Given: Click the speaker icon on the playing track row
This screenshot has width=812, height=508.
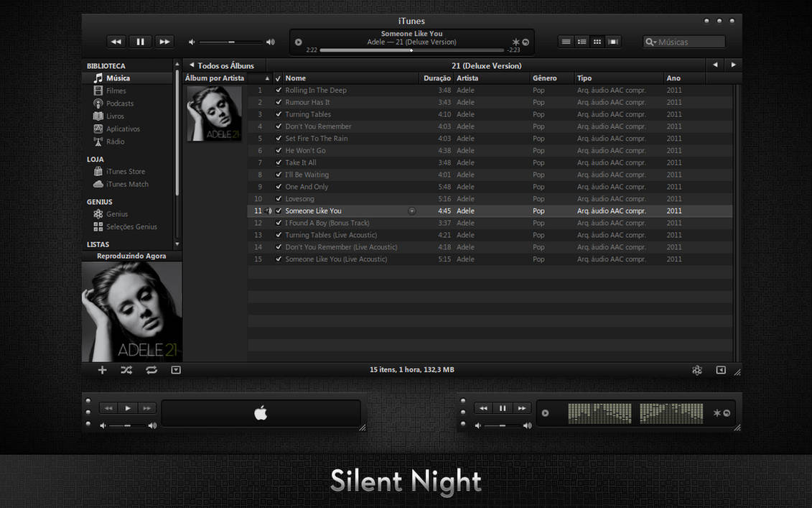Looking at the screenshot, I should (269, 211).
